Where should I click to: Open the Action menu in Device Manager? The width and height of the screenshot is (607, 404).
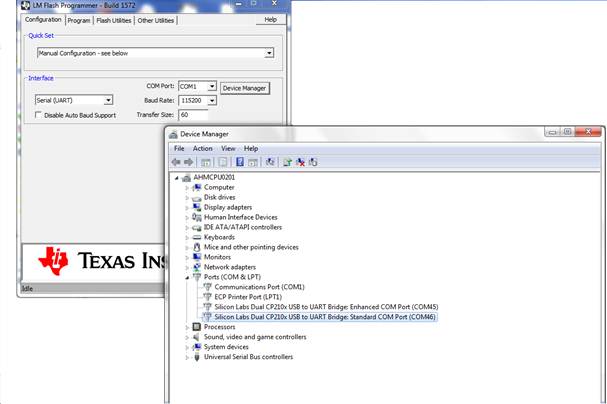[202, 148]
